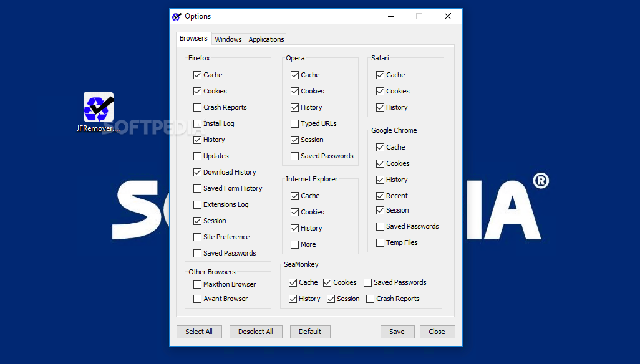The height and width of the screenshot is (364, 640).
Task: Check Firefox Saved Passwords
Action: point(197,253)
